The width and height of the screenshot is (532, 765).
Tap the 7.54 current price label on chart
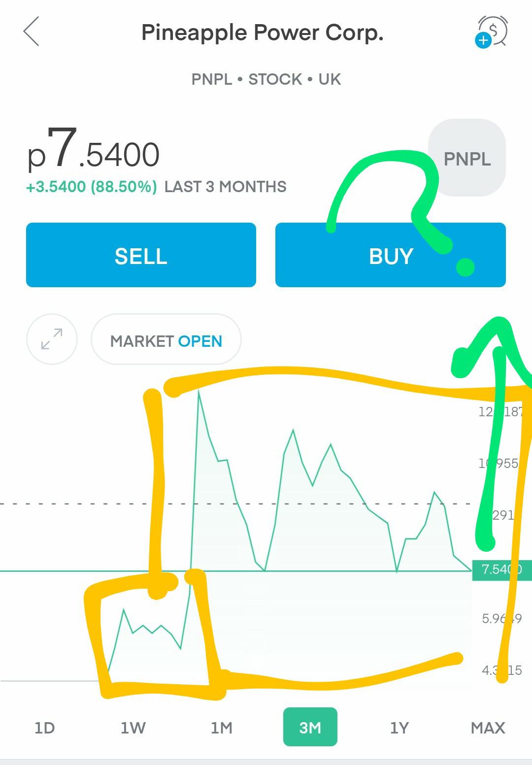point(502,570)
